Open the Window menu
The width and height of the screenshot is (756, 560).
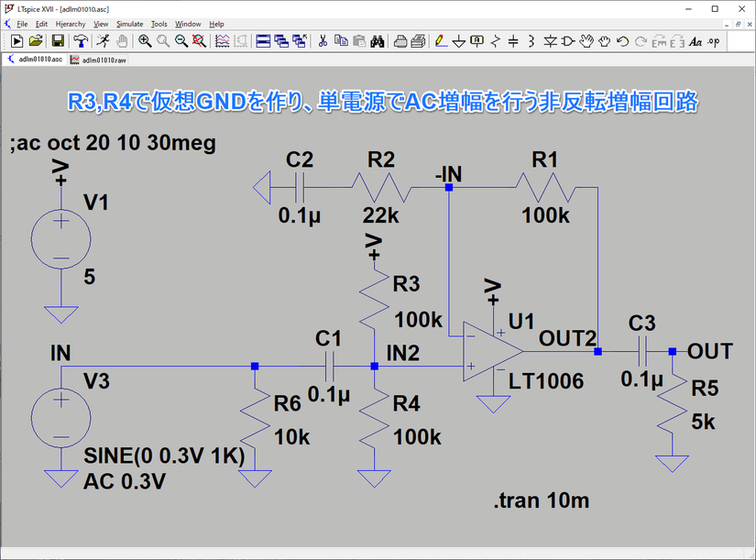pos(188,24)
